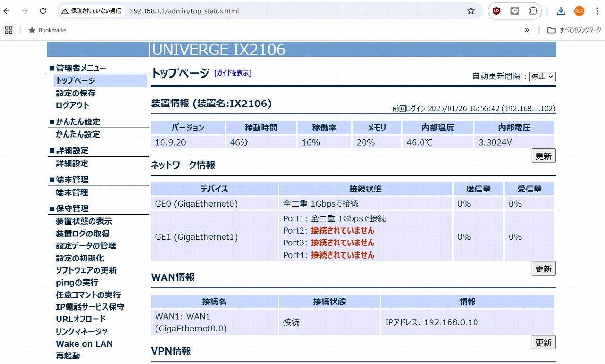
Task: Click the browser forward arrow
Action: pos(25,11)
